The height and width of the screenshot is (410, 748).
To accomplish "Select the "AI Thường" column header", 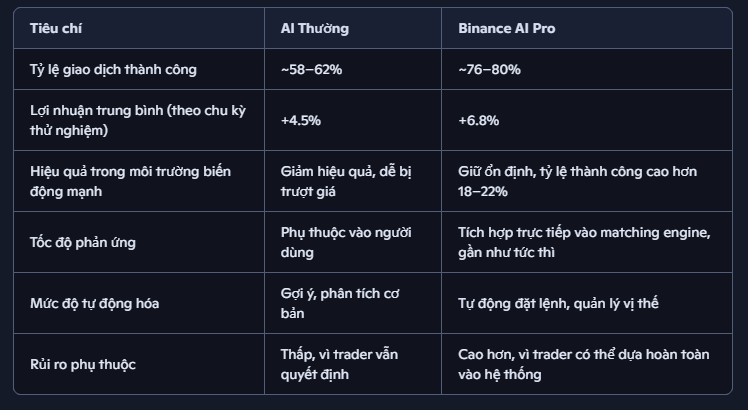I will coord(315,28).
